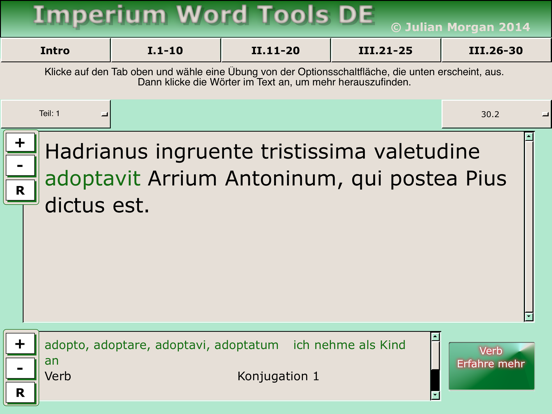Expand the 30.2 exercise dropdown
The image size is (552, 414).
point(496,114)
